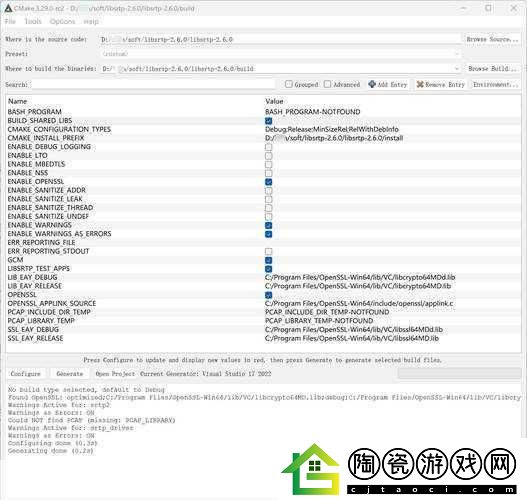Uncheck LIBSRTP_TEST_APPS checkbox
This screenshot has width=527, height=500.
point(268,269)
